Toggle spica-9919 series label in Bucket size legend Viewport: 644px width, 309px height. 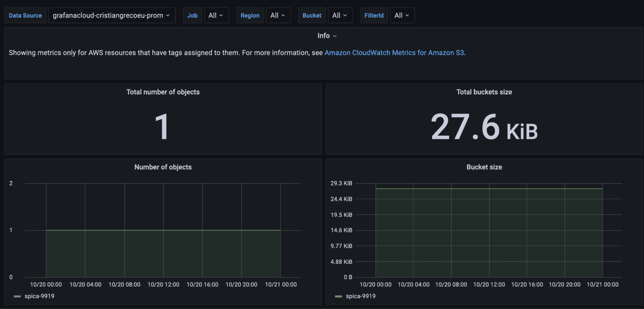pos(360,296)
